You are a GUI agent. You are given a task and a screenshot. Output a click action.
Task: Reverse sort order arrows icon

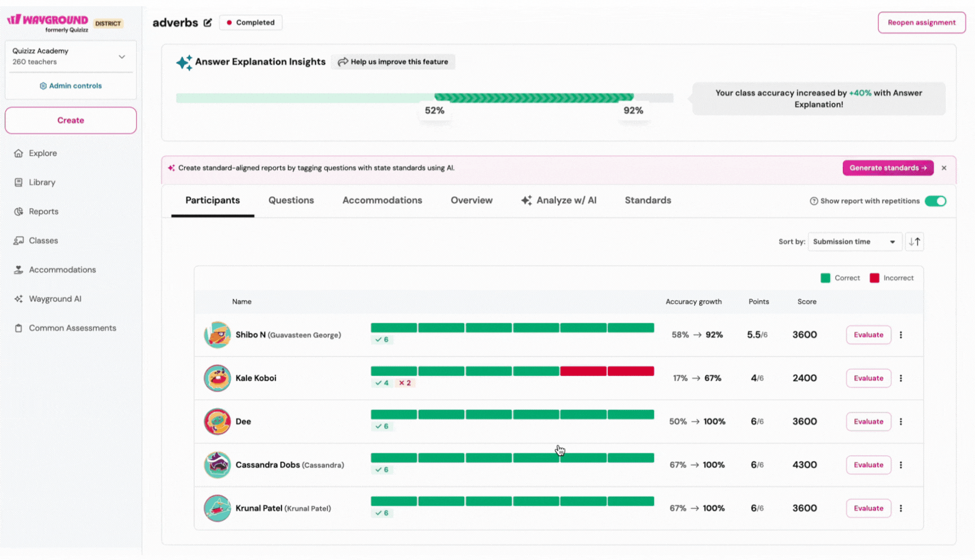pos(915,241)
